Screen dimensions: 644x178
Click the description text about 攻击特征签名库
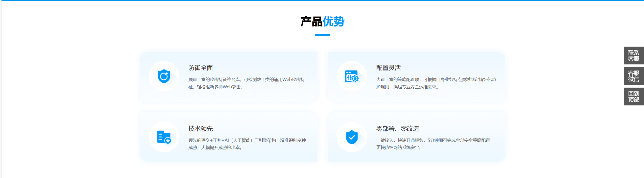(246, 83)
